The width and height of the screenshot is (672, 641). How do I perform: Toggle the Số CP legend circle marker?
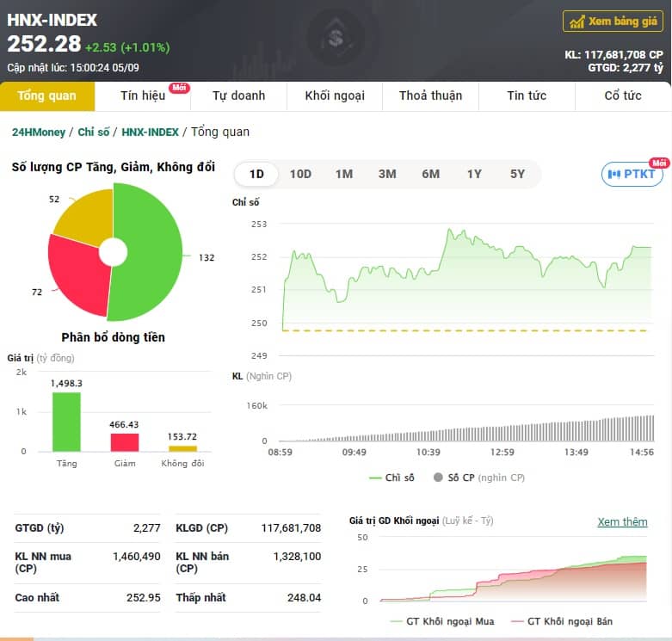pos(438,478)
